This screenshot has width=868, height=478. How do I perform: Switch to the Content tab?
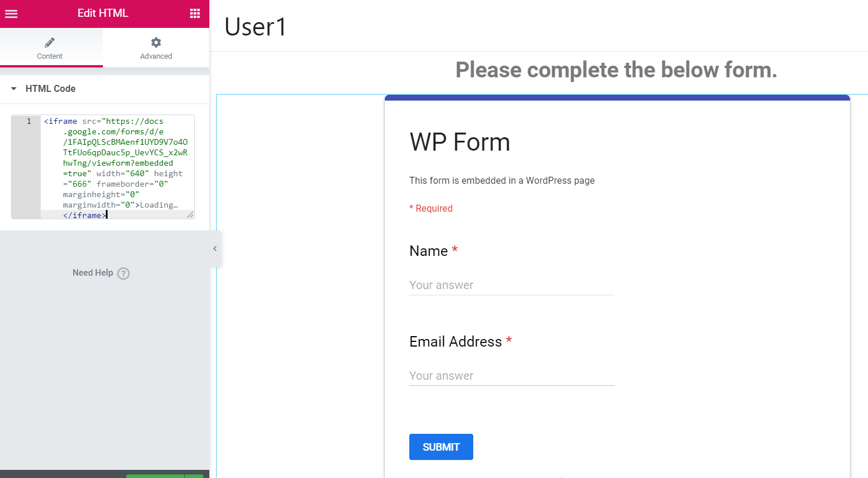coord(49,48)
